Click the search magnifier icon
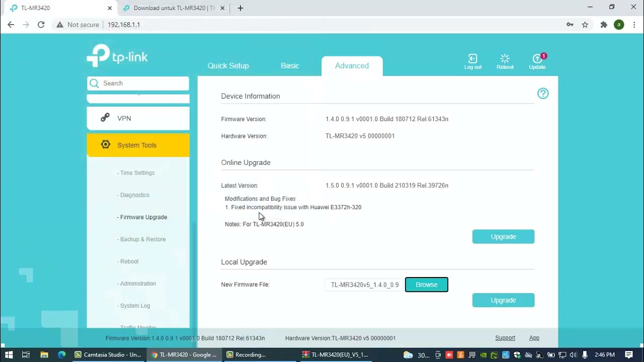Image resolution: width=644 pixels, height=362 pixels. pyautogui.click(x=94, y=83)
